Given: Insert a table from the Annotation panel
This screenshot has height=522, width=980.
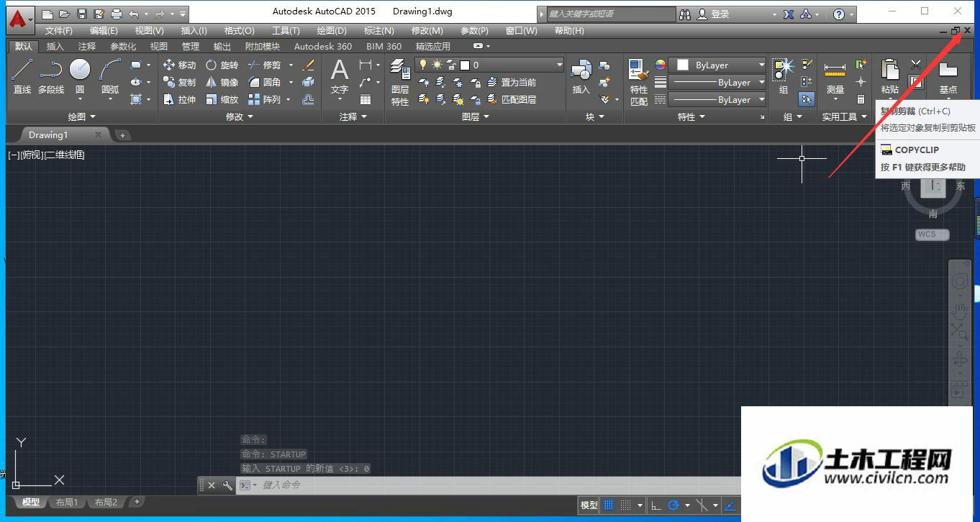Looking at the screenshot, I should 366,99.
